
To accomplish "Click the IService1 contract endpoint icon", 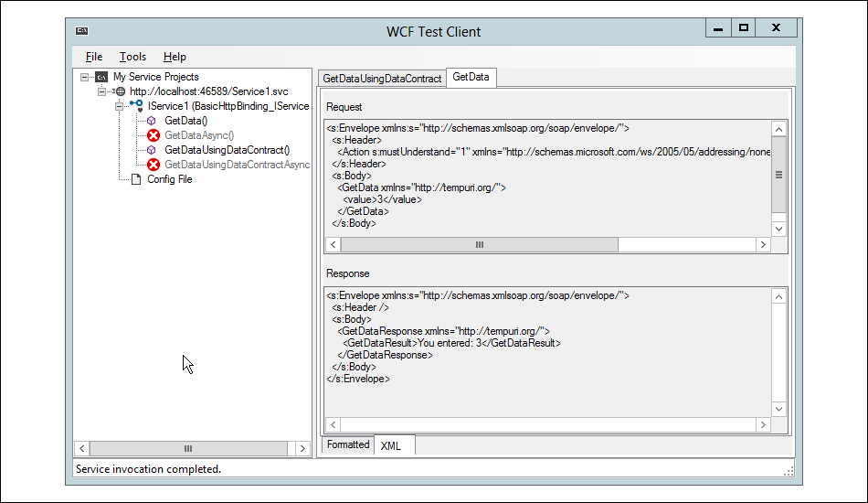I will coord(137,106).
